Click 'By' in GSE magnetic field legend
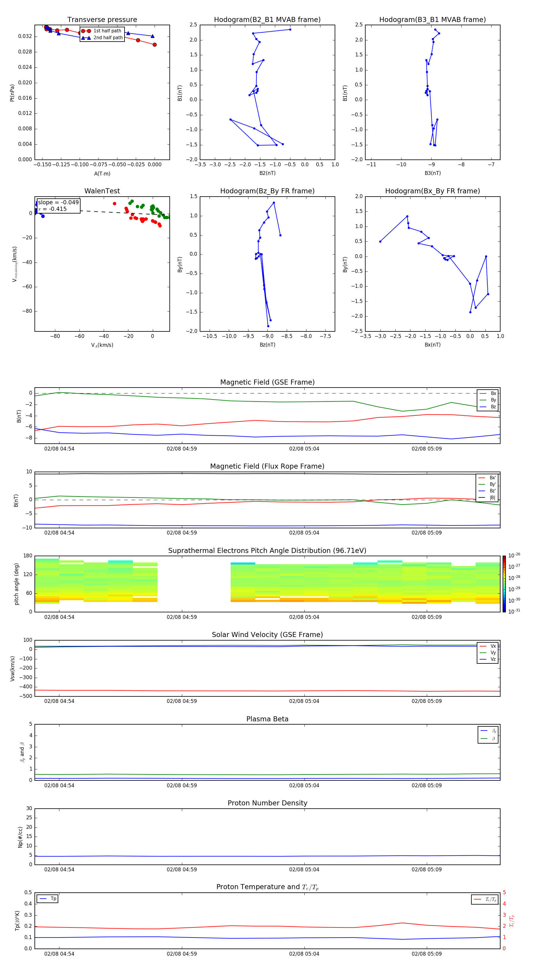 pyautogui.click(x=488, y=400)
